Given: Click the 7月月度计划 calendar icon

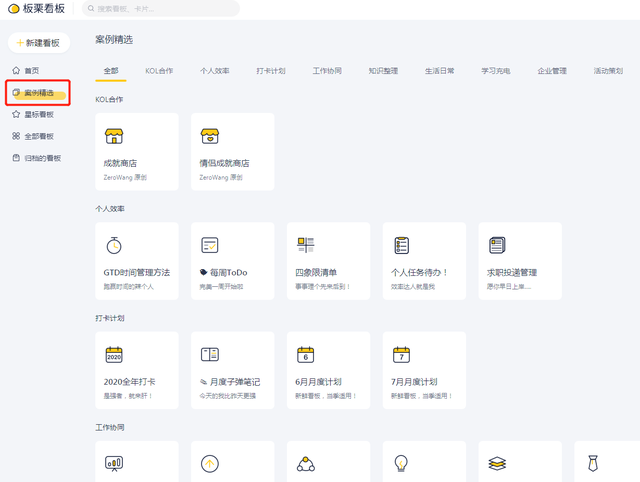Looking at the screenshot, I should click(x=402, y=355).
